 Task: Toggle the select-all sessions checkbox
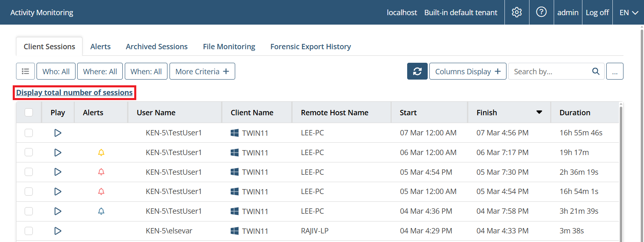[29, 112]
